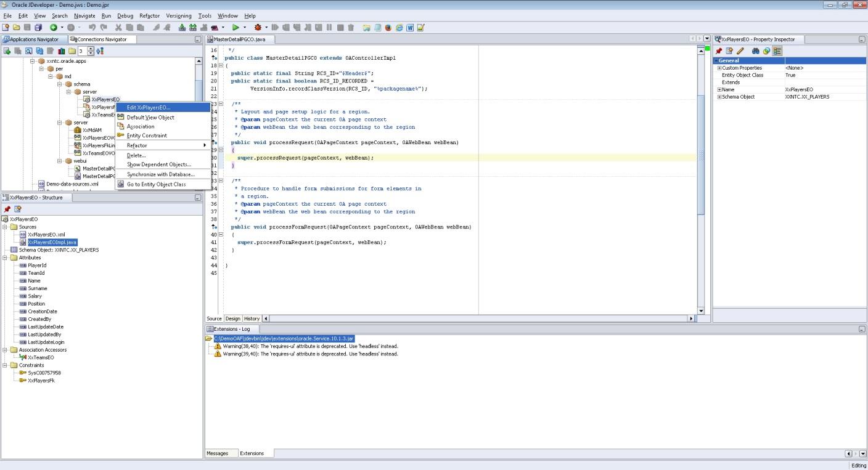
Task: Select the PlayerId attribute
Action: [37, 265]
